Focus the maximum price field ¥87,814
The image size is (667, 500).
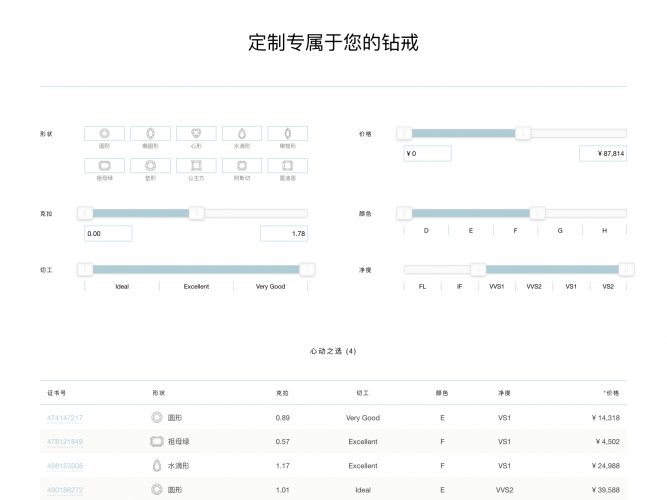[x=603, y=154]
